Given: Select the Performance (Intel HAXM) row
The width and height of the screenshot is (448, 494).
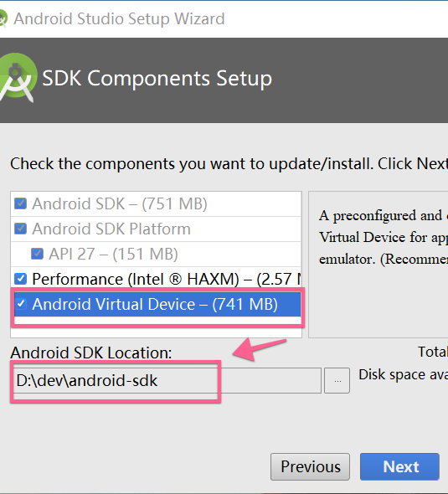Looking at the screenshot, I should point(156,279).
